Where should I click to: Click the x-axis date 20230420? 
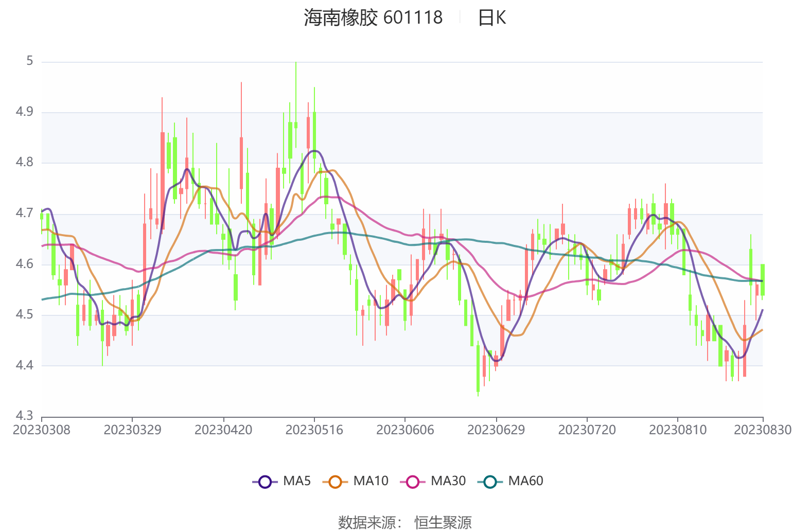pyautogui.click(x=223, y=430)
